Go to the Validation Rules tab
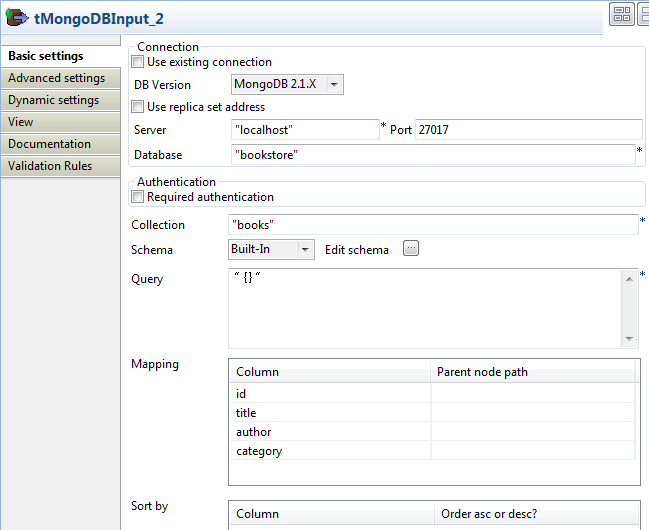Screen dimensions: 649x530 (50, 166)
